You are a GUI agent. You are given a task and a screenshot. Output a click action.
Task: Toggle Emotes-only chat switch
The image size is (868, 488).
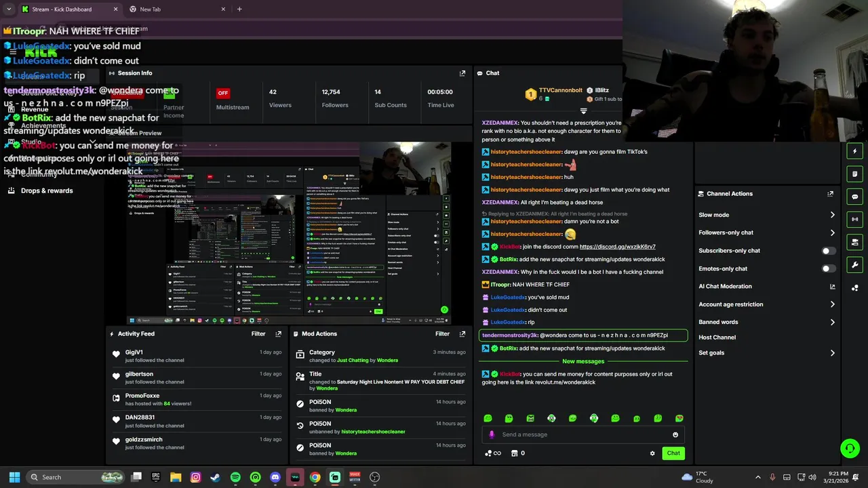pyautogui.click(x=828, y=268)
